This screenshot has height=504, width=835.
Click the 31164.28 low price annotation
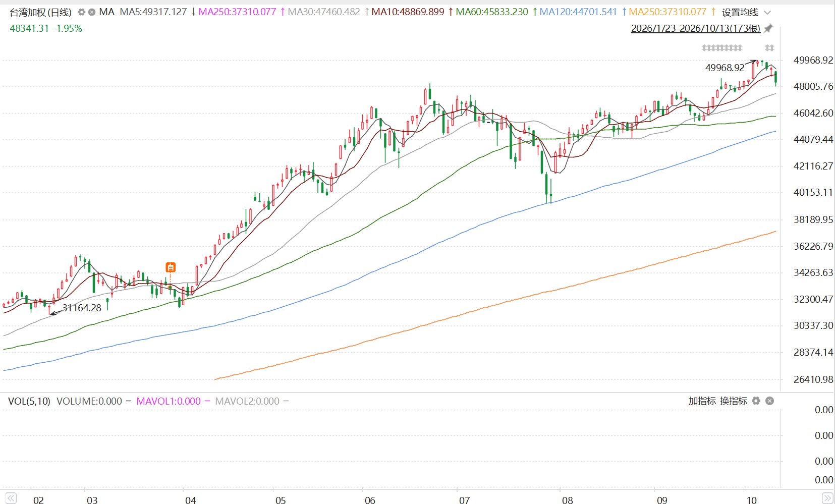click(82, 308)
